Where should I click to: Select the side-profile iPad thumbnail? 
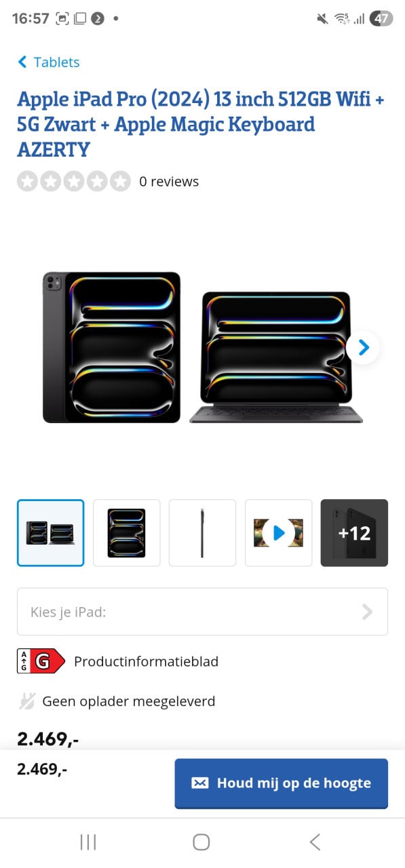tap(202, 533)
